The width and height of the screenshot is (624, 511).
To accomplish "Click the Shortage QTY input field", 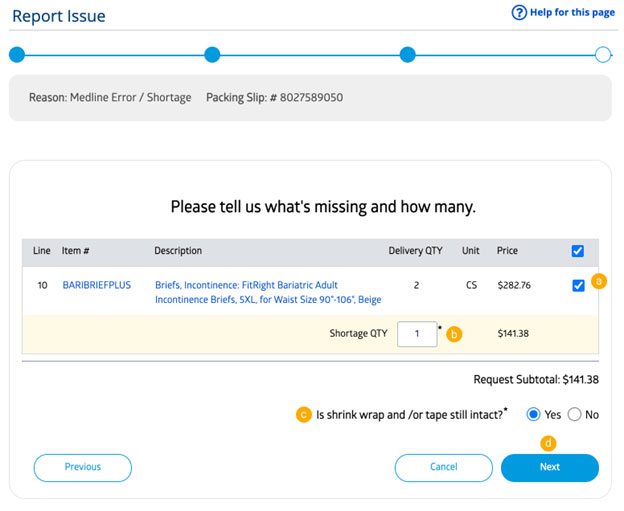I will pos(417,334).
